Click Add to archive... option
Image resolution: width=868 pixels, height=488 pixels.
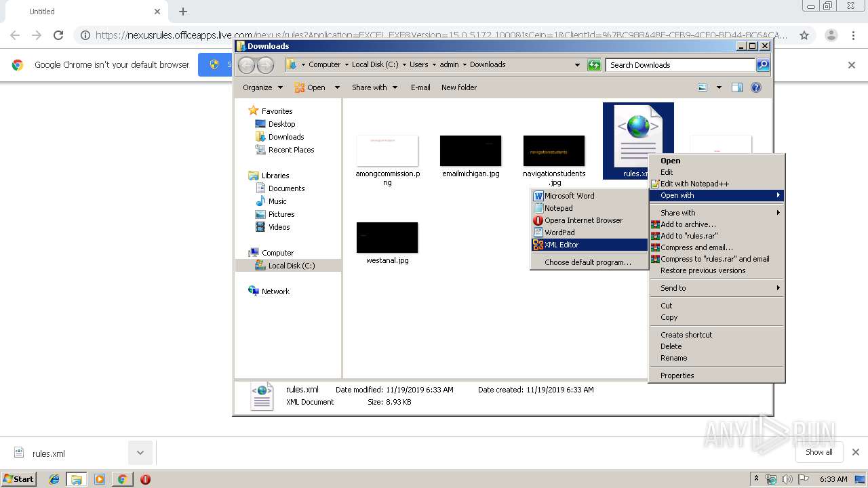pyautogui.click(x=717, y=224)
